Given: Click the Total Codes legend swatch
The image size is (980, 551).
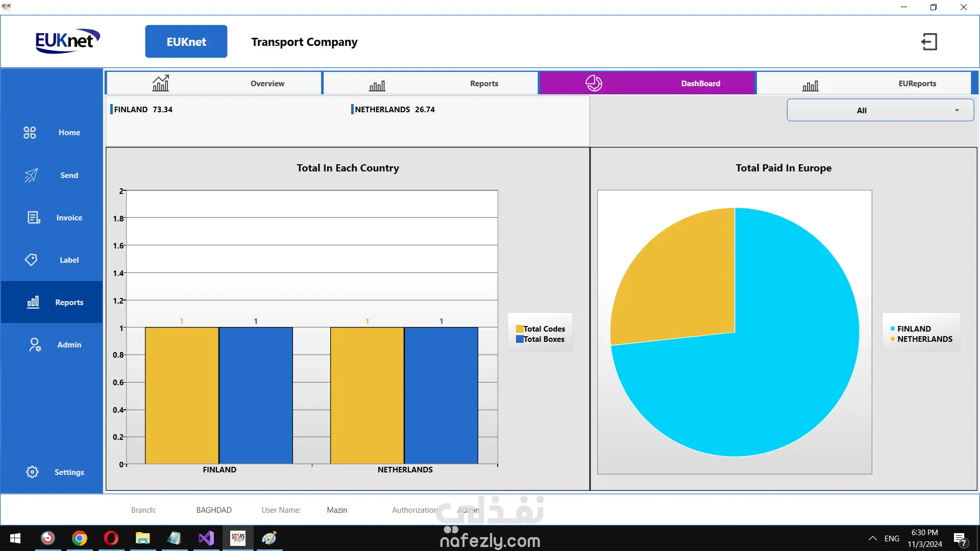Looking at the screenshot, I should [520, 329].
